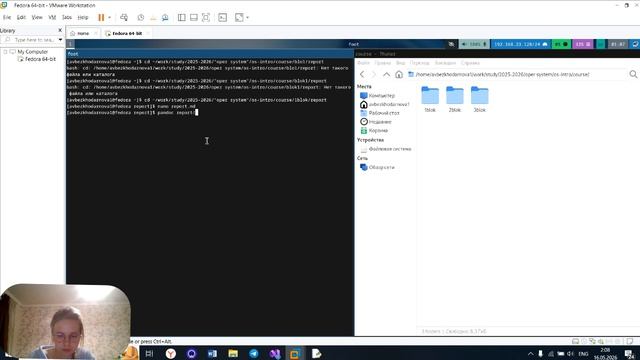Open the Переход menu in Thunar

point(420,63)
